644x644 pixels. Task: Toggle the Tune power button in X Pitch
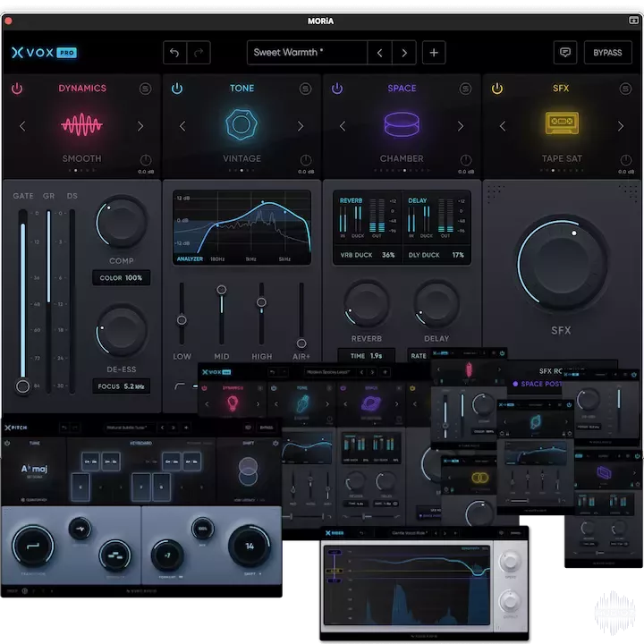point(7,443)
